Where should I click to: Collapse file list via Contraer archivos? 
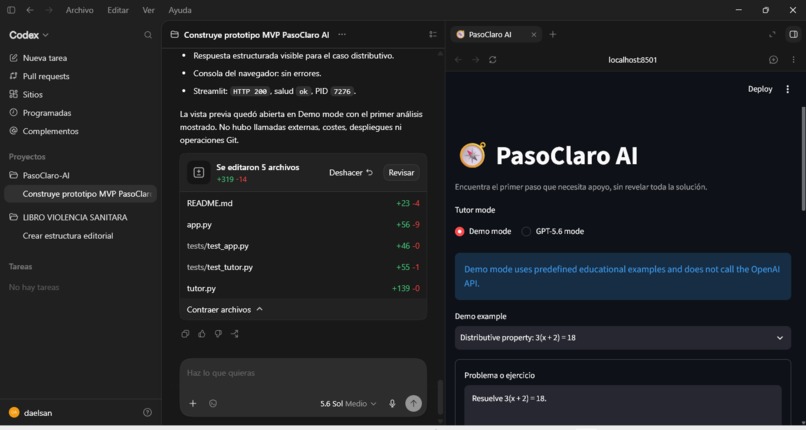pyautogui.click(x=225, y=310)
